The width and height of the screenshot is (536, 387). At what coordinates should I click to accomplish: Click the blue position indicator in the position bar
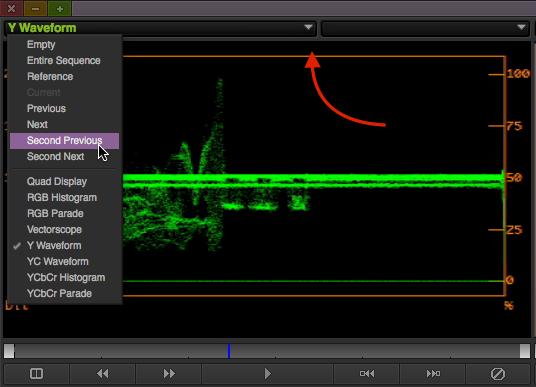pyautogui.click(x=229, y=351)
